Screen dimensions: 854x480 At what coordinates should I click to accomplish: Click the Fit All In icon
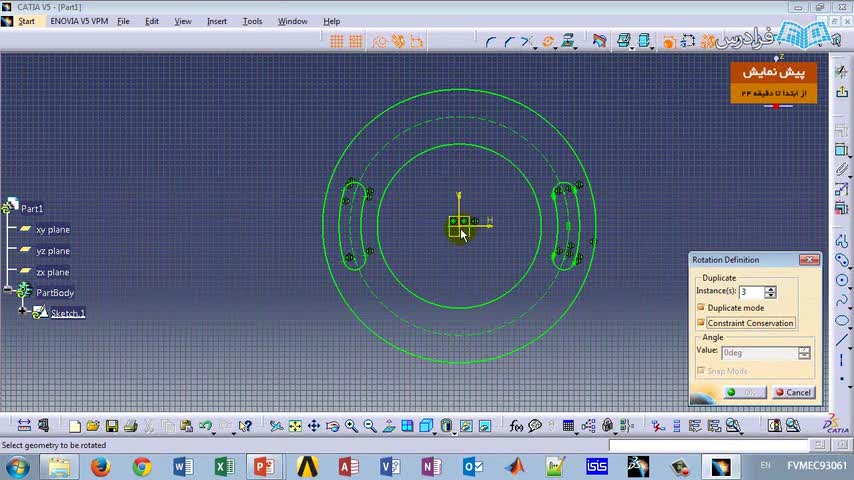295,426
